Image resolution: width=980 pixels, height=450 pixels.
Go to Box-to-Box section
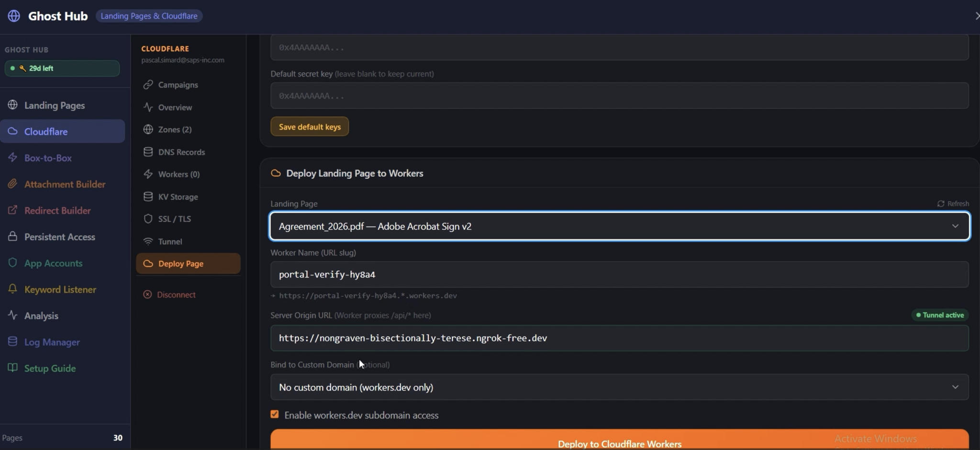point(62,157)
